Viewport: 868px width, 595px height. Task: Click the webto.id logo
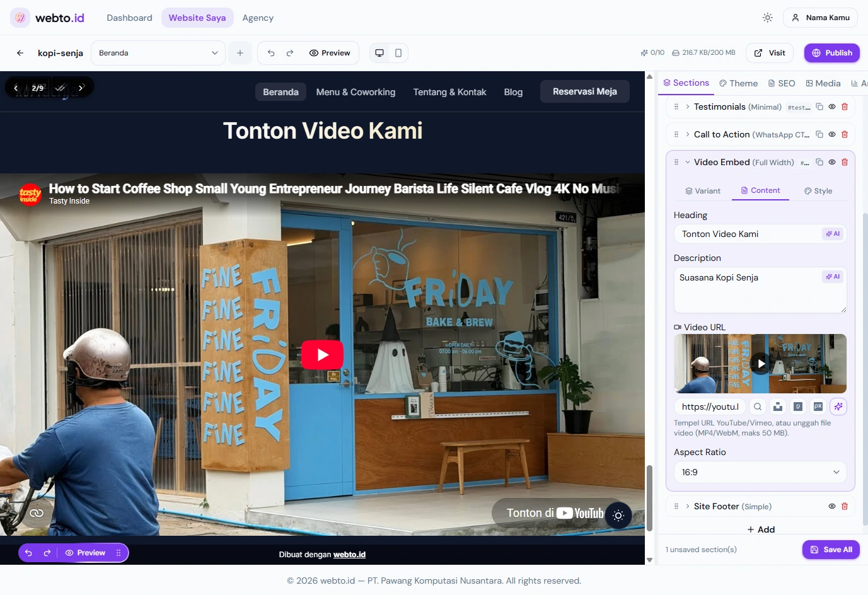[47, 18]
